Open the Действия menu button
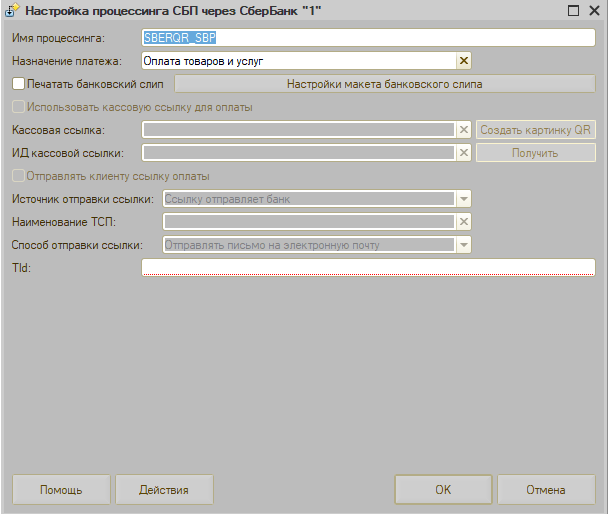Viewport: 608px width, 514px height. tap(164, 490)
